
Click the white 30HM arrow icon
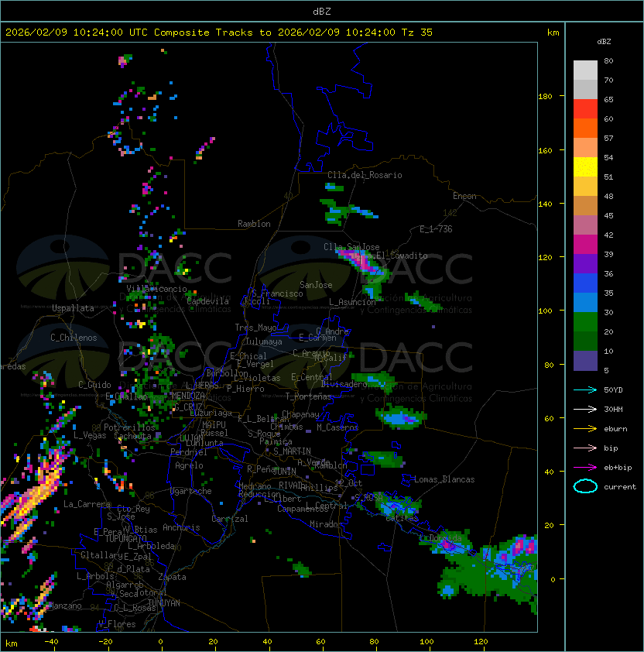click(x=585, y=409)
